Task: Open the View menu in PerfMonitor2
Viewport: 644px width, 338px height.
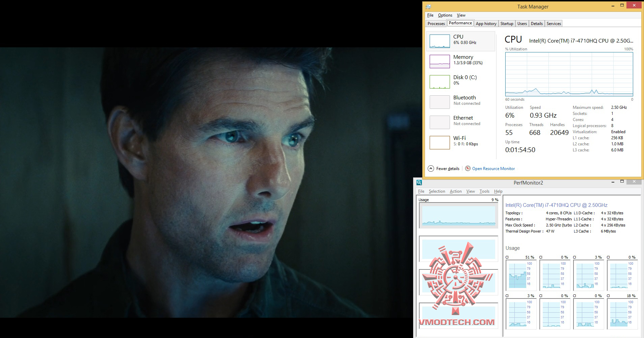Action: click(x=471, y=191)
